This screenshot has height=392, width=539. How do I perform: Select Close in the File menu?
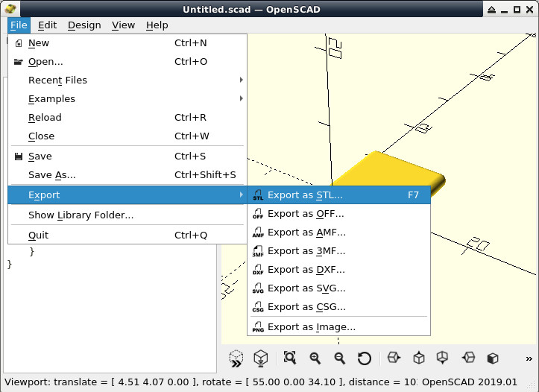tap(127, 136)
